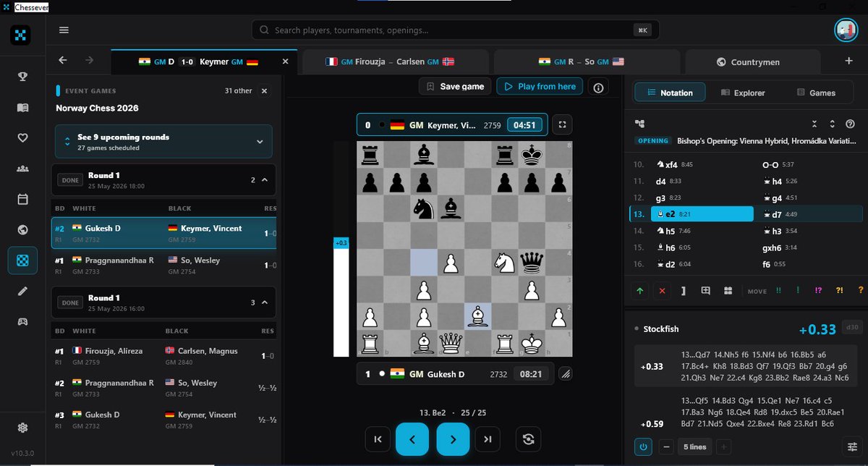Step back one move

tap(412, 439)
